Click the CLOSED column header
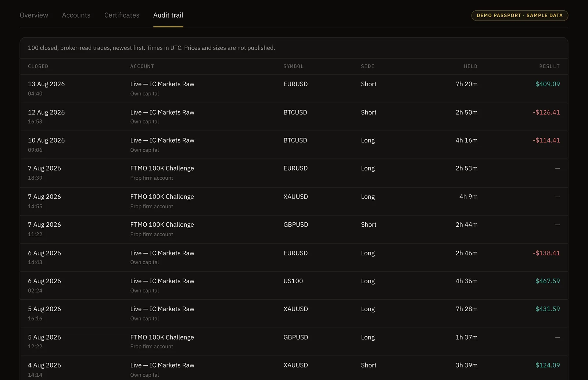Viewport: 588px width, 380px height. [x=38, y=67]
